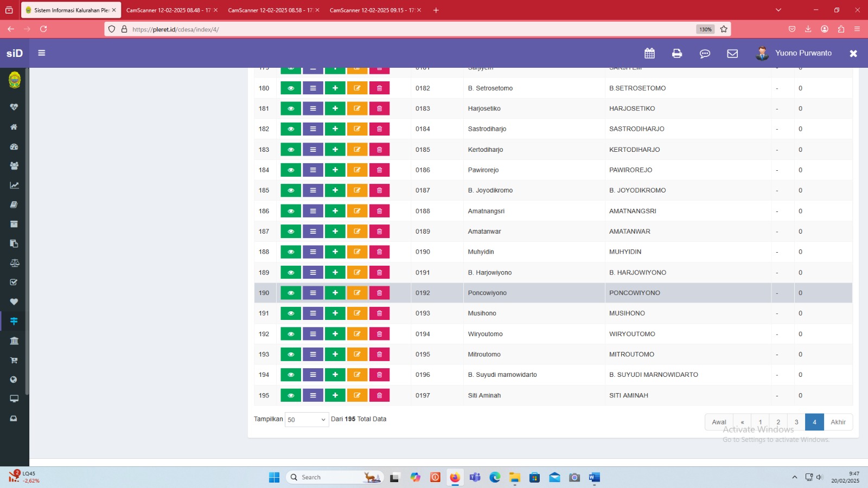Toggle the hamburger sidebar menu
Viewport: 868px width, 488px height.
click(42, 53)
